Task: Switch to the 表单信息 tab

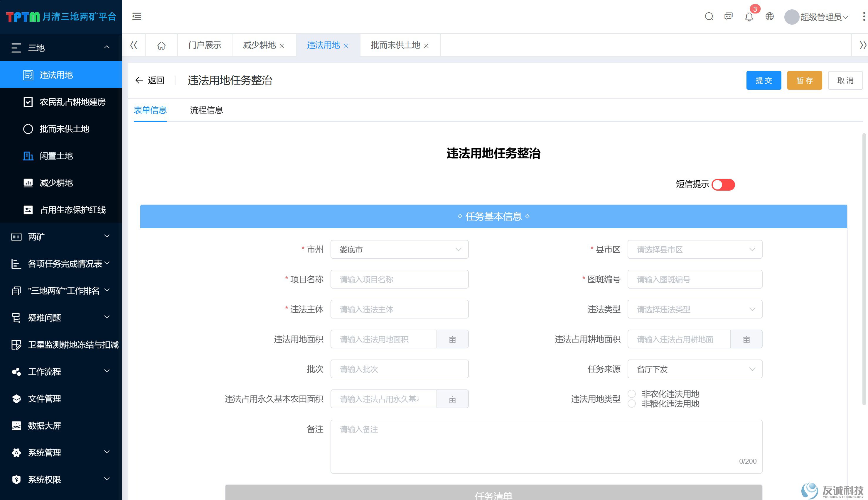Action: (150, 110)
